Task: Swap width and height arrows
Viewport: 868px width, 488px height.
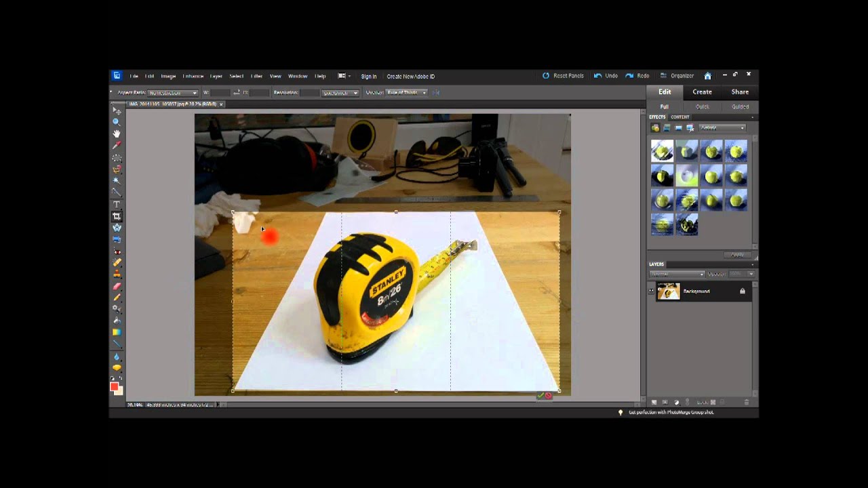Action: click(237, 92)
